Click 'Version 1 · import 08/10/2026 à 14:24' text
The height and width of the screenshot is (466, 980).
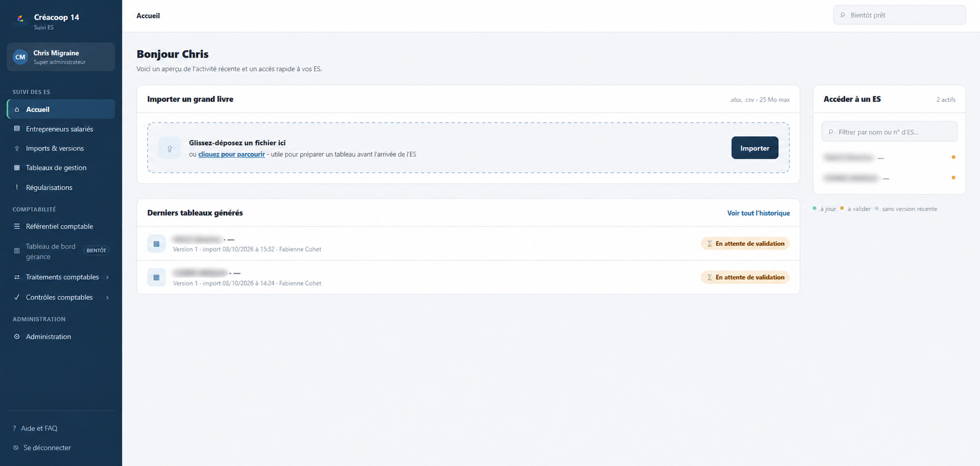point(224,283)
